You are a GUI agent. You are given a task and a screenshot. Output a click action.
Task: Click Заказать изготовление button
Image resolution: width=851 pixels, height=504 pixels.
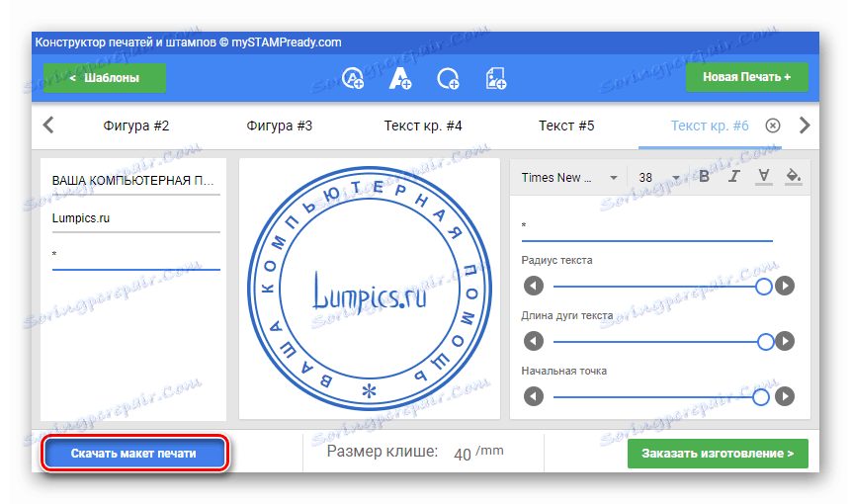pyautogui.click(x=718, y=454)
